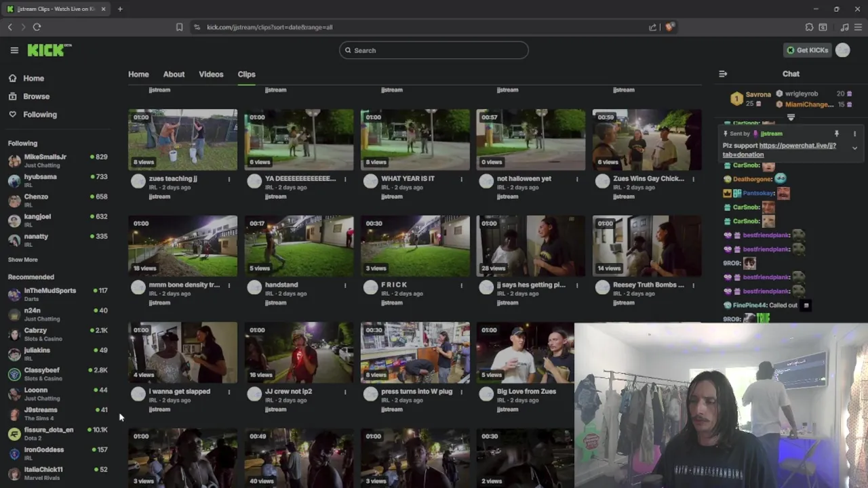Open a new browser tab with plus button
The height and width of the screenshot is (488, 868).
120,9
